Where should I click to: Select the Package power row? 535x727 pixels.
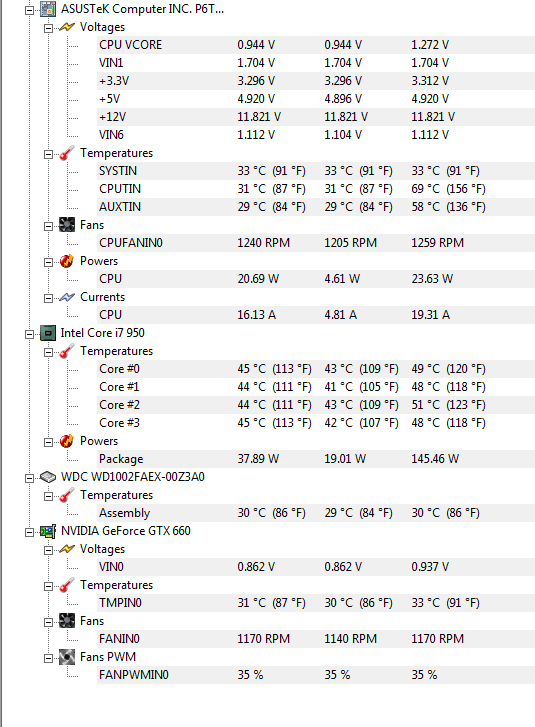point(316,459)
